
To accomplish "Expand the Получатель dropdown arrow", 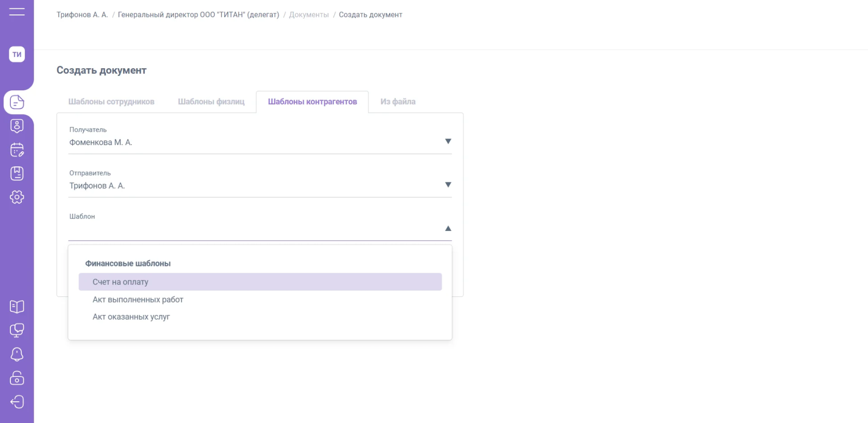I will point(448,142).
